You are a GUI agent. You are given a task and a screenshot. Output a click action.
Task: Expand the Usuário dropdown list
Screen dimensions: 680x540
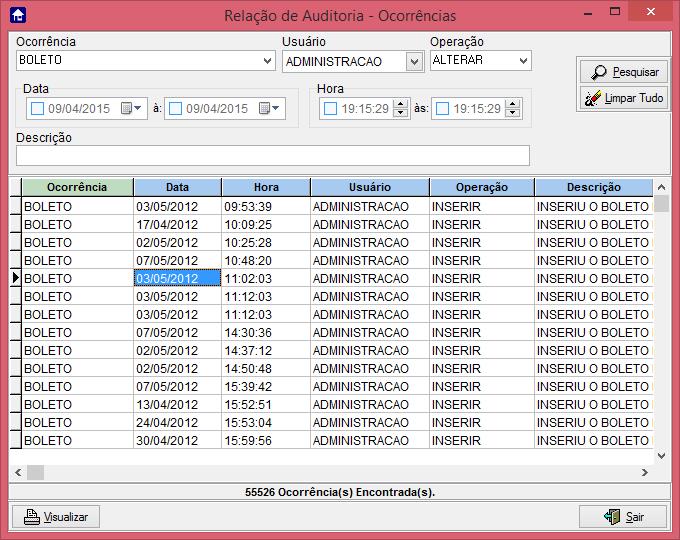tap(414, 62)
